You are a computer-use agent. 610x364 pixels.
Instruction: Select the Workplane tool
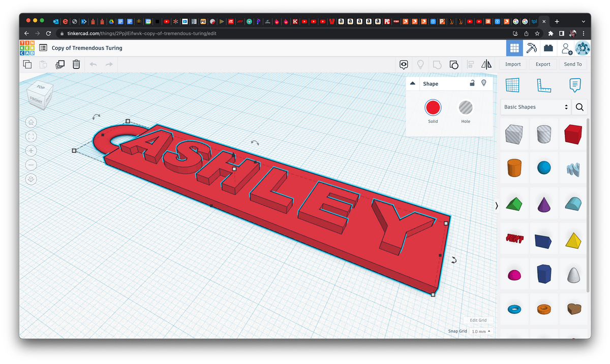click(x=512, y=85)
